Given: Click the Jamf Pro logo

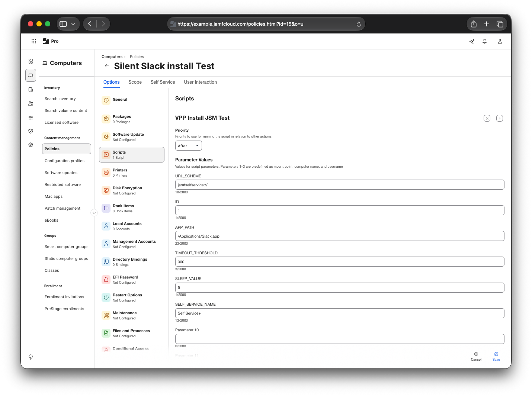Looking at the screenshot, I should click(51, 41).
